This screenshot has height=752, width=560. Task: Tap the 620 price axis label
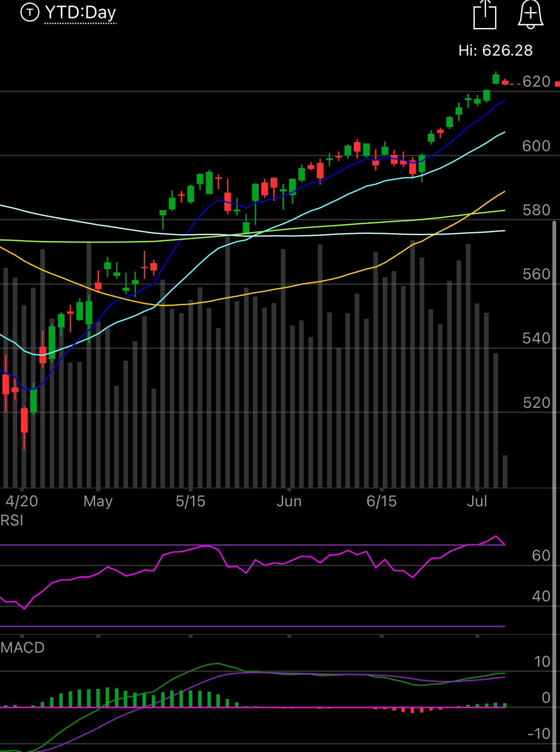click(536, 81)
